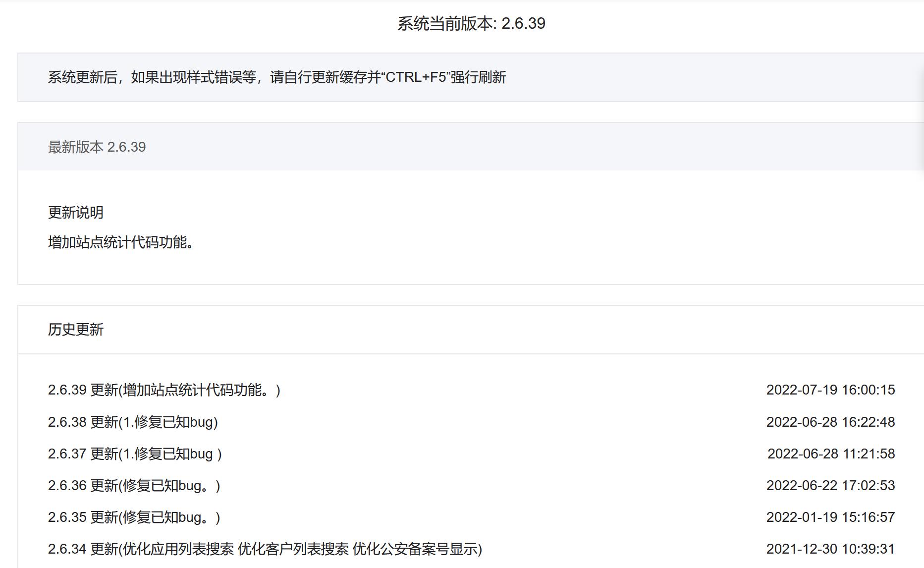This screenshot has height=568, width=924.
Task: Click the 最新版本 2.6.39 header bar
Action: point(97,147)
